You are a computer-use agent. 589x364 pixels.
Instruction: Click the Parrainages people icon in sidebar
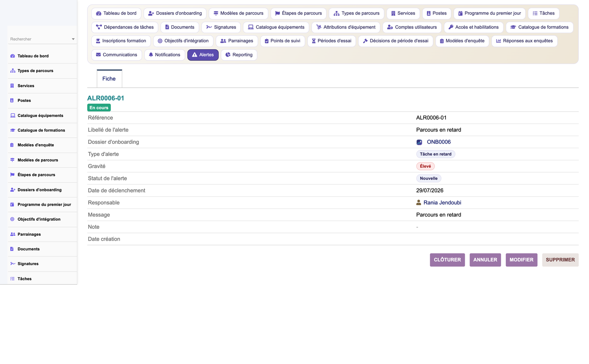13,234
